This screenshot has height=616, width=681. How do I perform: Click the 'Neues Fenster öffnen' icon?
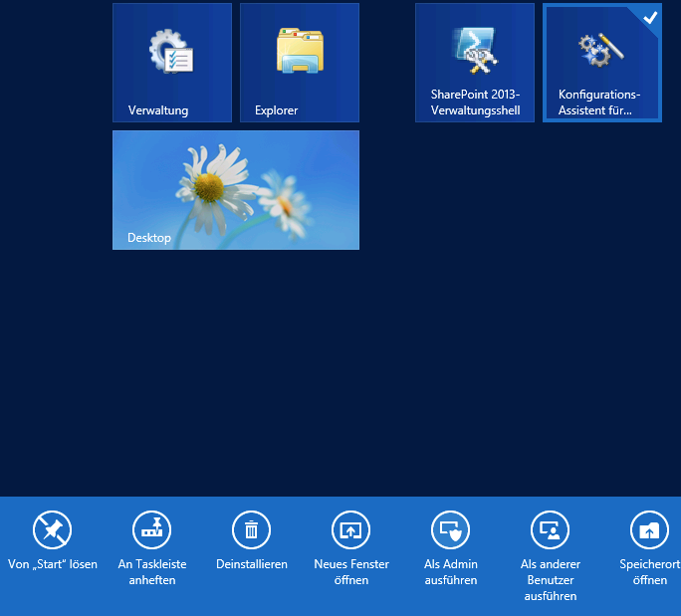(350, 530)
